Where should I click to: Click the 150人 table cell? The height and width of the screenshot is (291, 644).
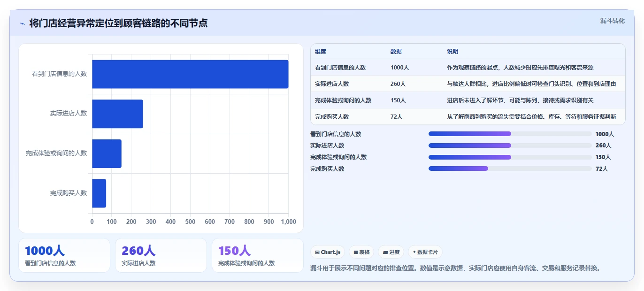tap(398, 100)
